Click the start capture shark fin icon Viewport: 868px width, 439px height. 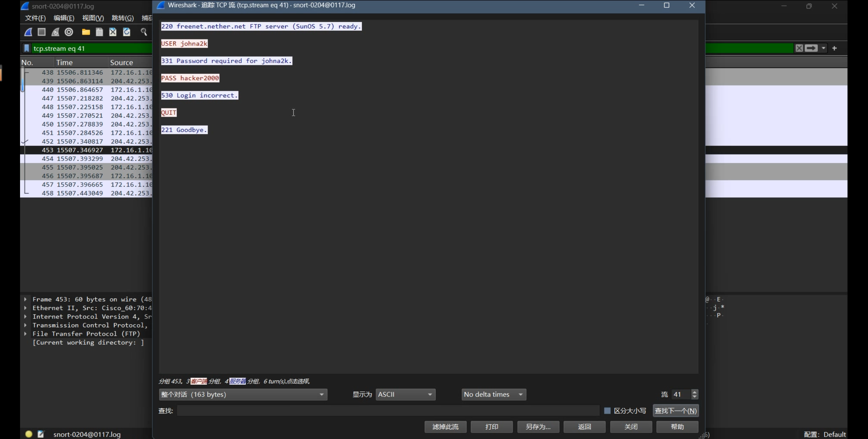29,32
